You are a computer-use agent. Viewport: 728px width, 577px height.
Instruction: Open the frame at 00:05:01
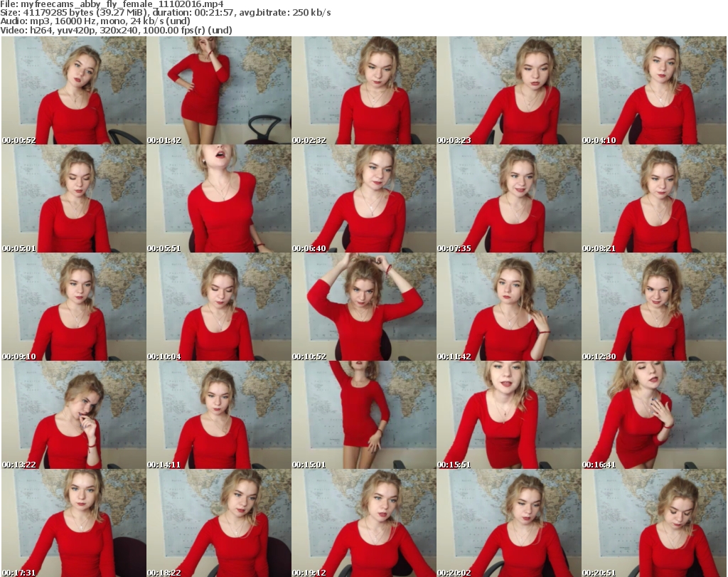(x=74, y=198)
